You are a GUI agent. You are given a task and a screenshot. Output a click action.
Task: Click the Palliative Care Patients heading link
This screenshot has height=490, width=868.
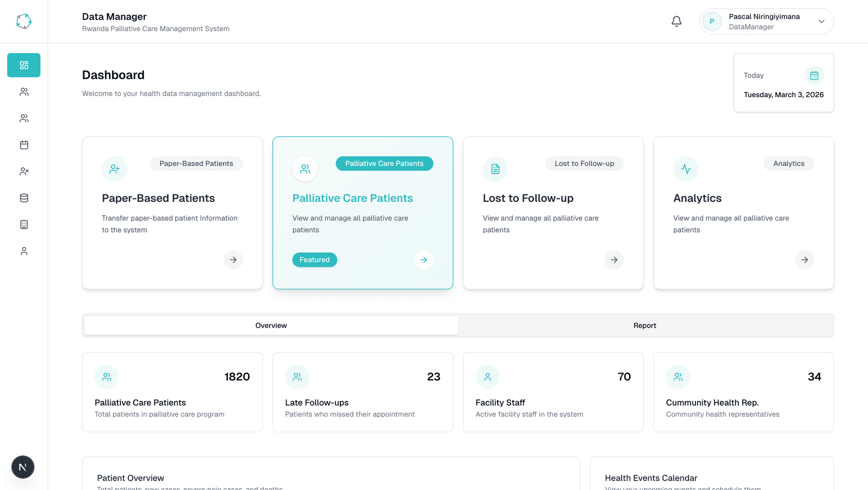(x=352, y=198)
